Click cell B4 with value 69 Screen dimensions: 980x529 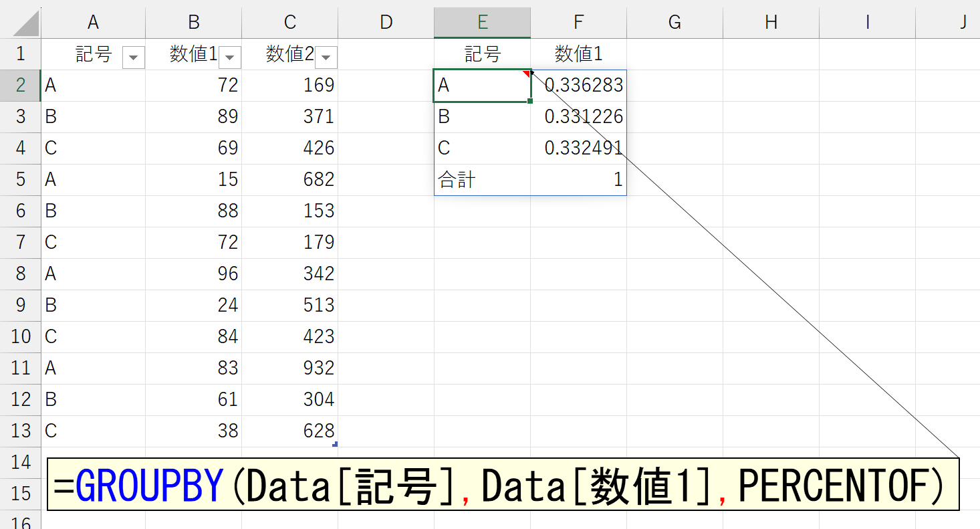194,148
